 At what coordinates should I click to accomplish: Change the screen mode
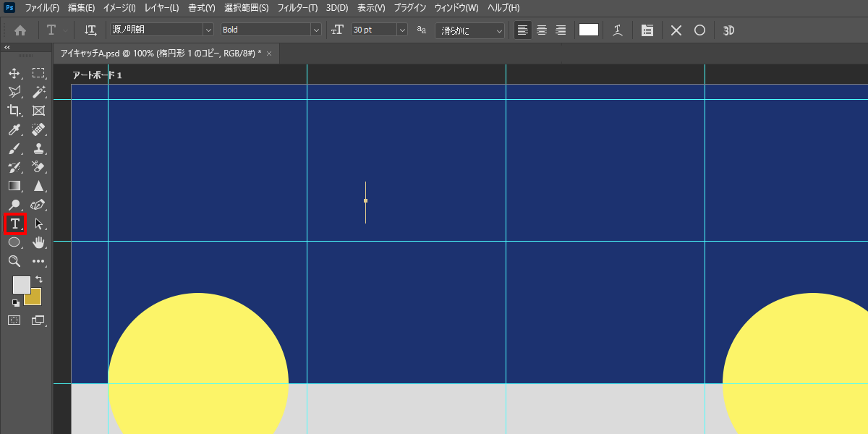pos(38,319)
